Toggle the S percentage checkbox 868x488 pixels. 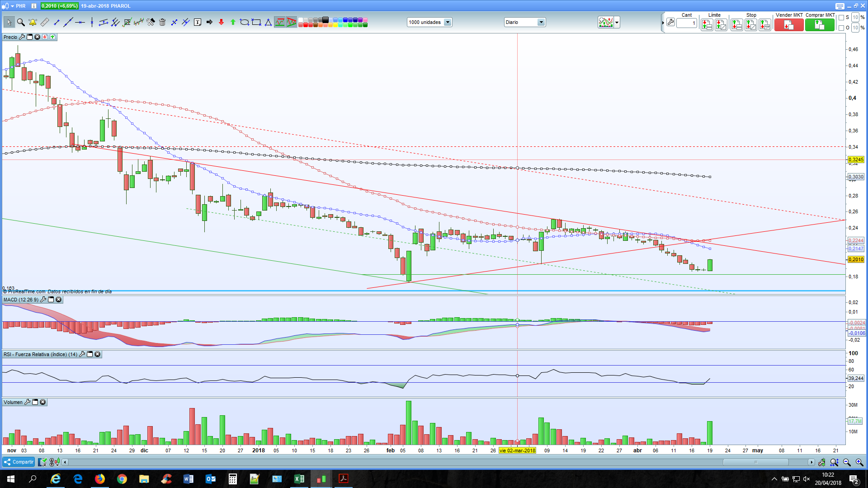[x=841, y=18]
